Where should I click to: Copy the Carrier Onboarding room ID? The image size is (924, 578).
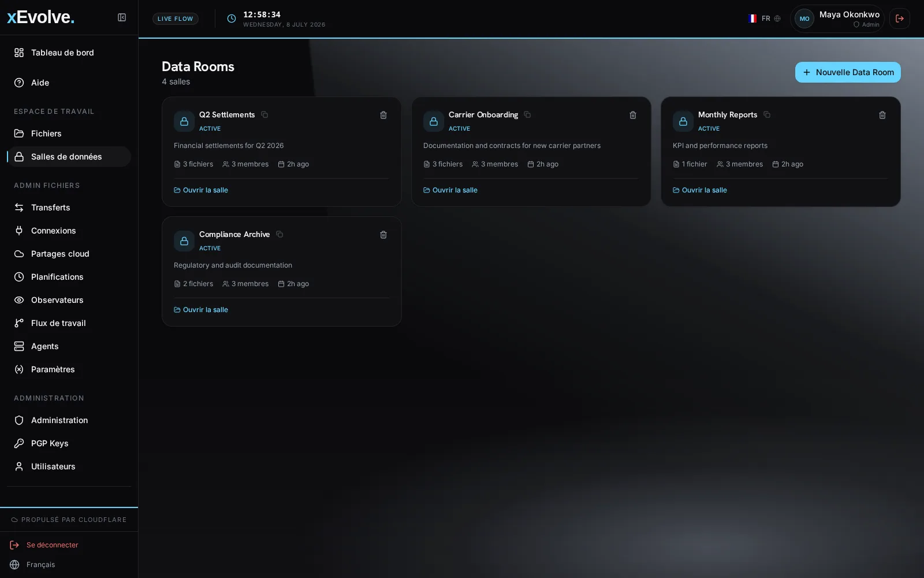[527, 114]
